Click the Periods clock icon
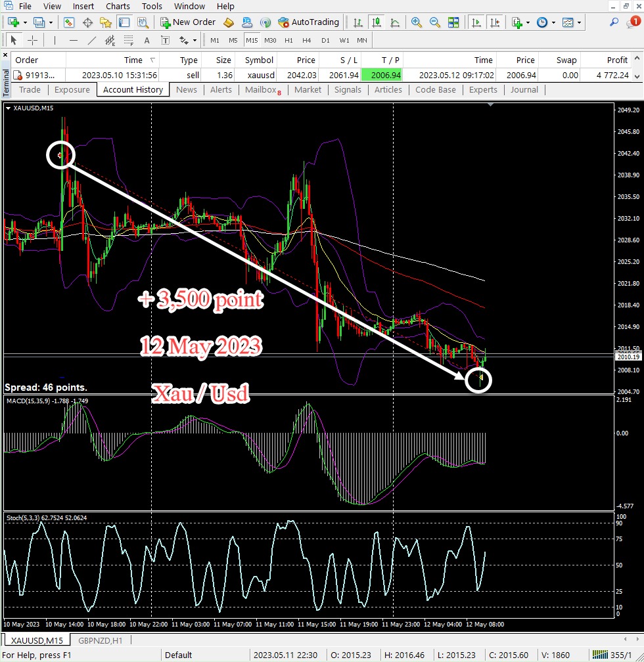 [x=542, y=22]
